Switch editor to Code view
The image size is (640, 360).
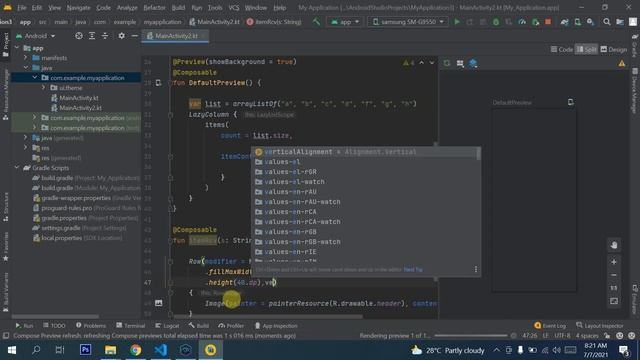click(x=562, y=49)
